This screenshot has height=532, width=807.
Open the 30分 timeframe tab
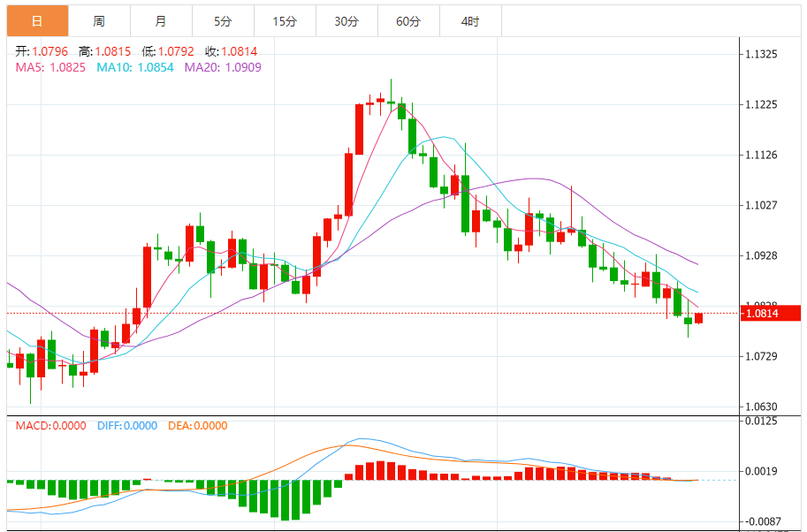pos(346,21)
